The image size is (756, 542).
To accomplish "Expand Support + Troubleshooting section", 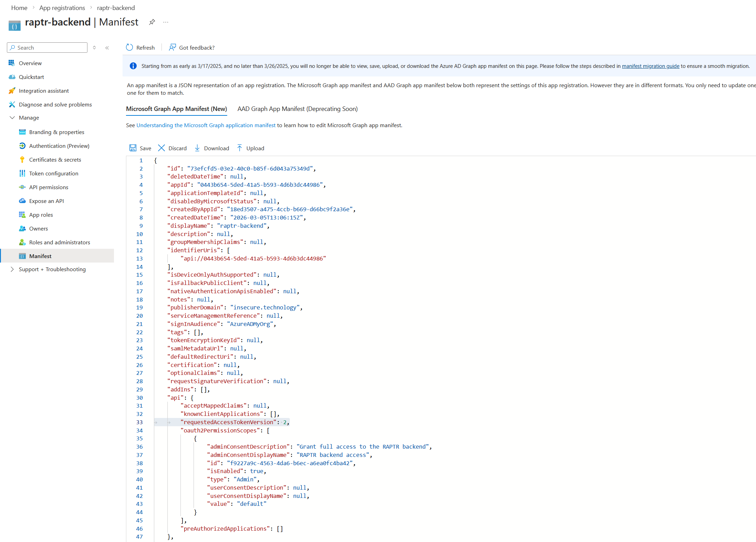I will click(x=12, y=269).
